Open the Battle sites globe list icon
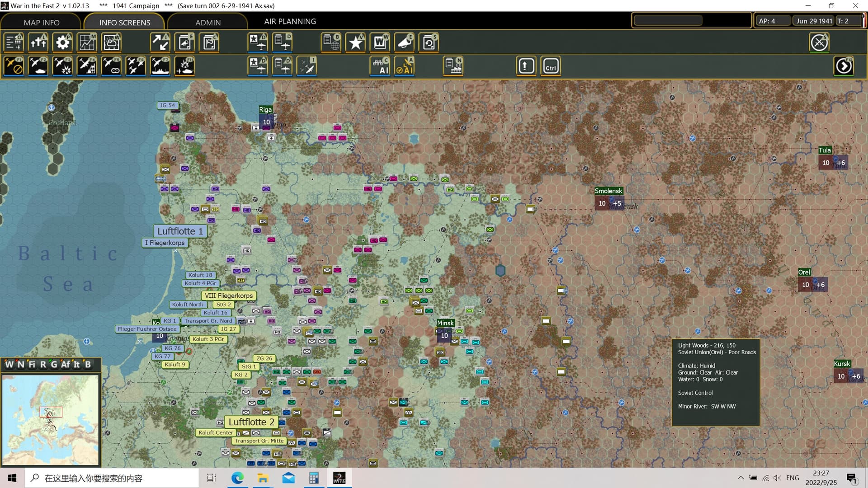Image resolution: width=868 pixels, height=488 pixels. pos(331,42)
